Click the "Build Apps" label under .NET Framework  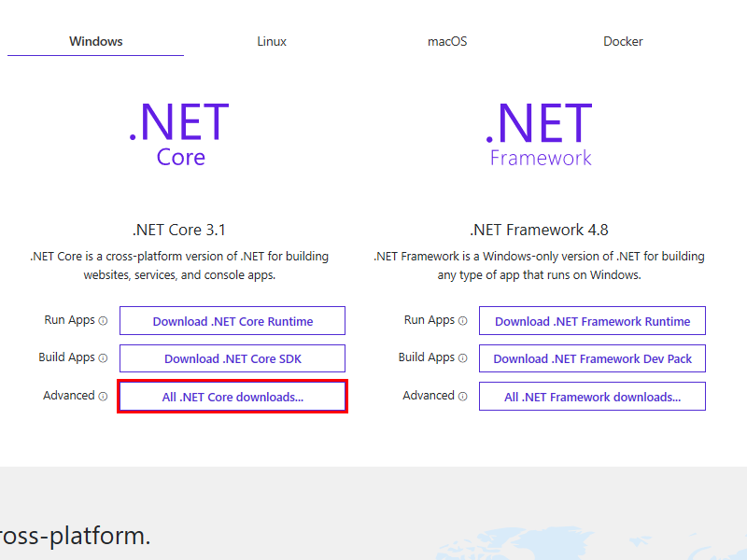pyautogui.click(x=427, y=357)
